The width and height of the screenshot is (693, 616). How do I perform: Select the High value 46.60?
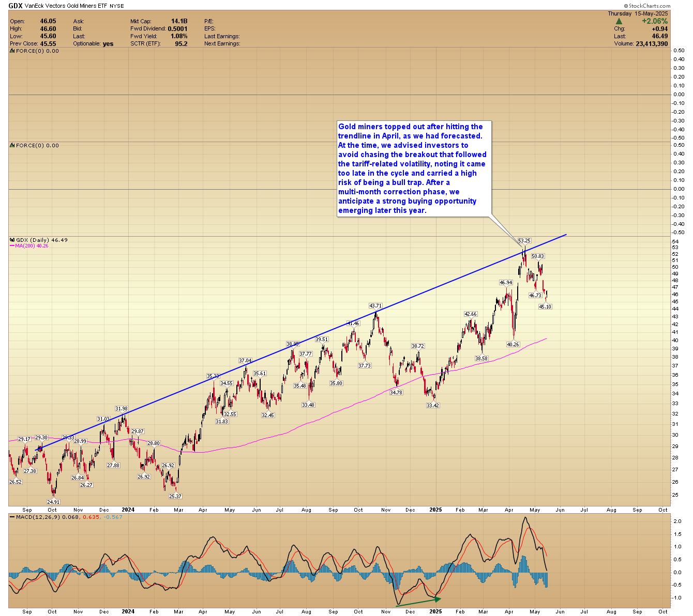[48, 29]
